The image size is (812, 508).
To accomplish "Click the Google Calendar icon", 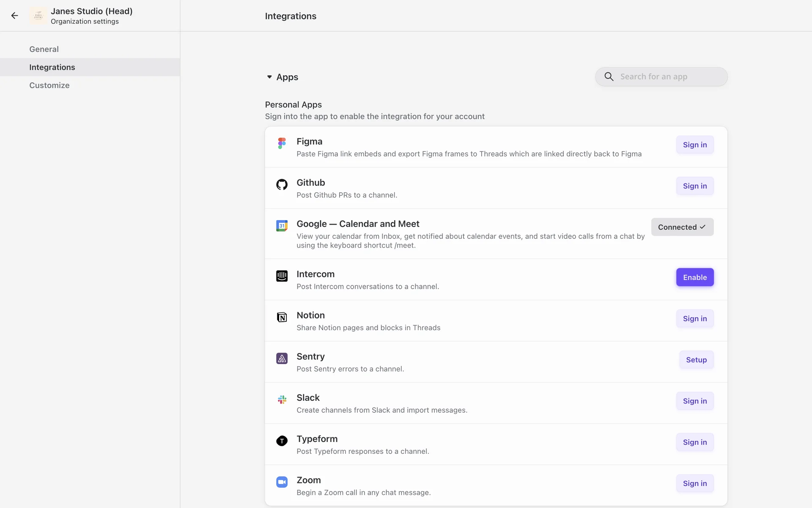I will [x=282, y=226].
